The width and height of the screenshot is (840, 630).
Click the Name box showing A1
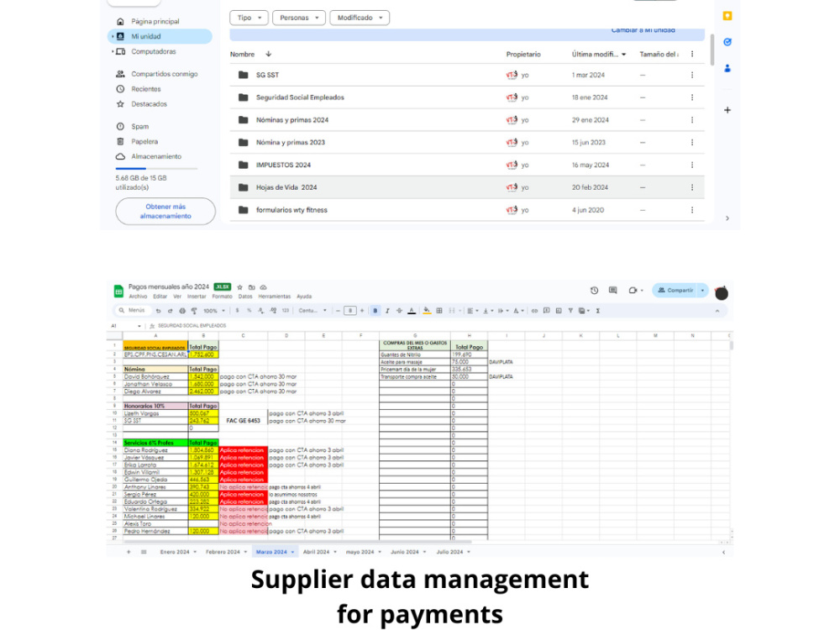point(125,326)
